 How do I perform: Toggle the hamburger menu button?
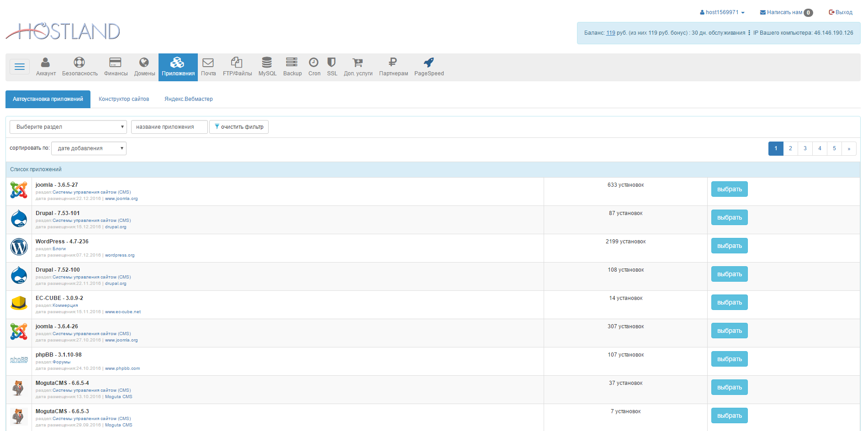coord(20,67)
